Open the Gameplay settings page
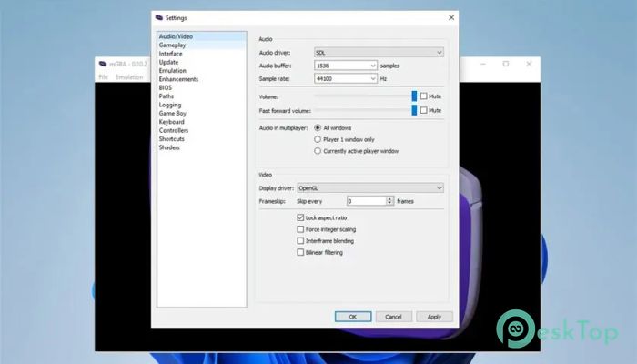Viewport: 637px width, 364px height. (x=201, y=45)
